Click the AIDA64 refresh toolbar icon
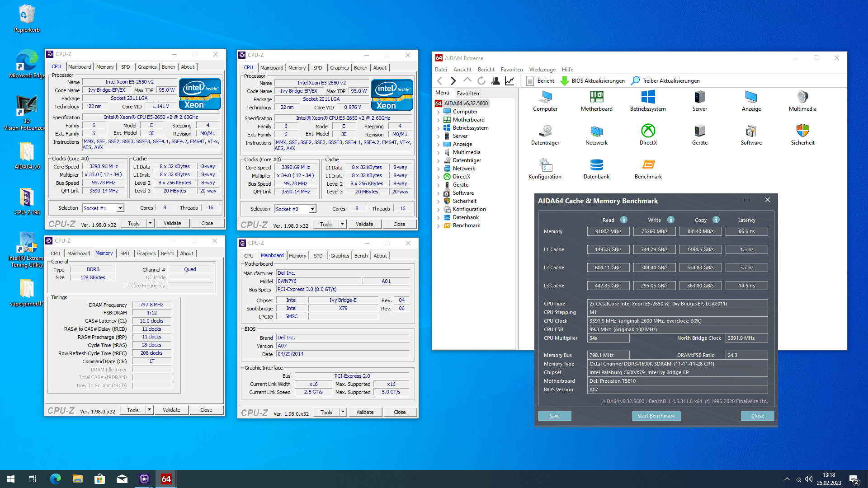The width and height of the screenshot is (868, 488). (x=481, y=81)
